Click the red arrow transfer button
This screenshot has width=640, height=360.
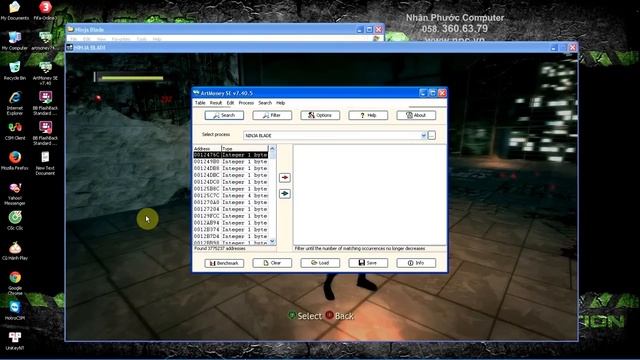coord(284,178)
